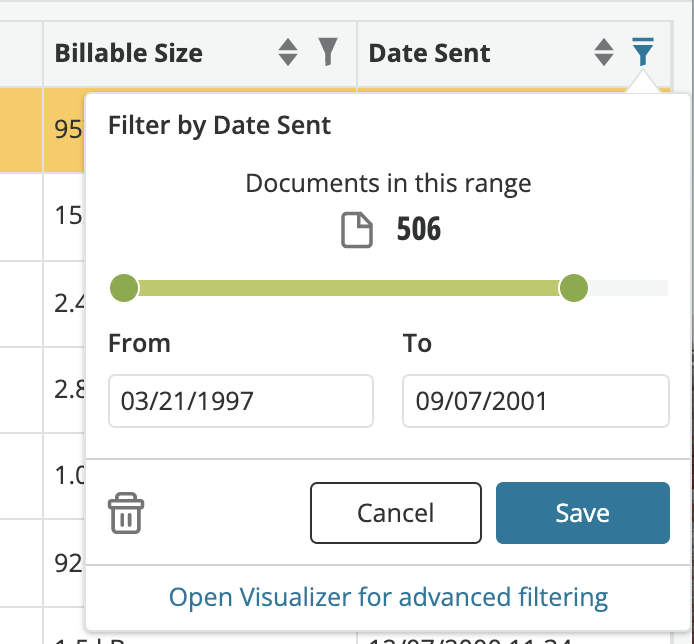Sort ascending by Billable Size up arrow
Image resolution: width=694 pixels, height=644 pixels.
288,45
